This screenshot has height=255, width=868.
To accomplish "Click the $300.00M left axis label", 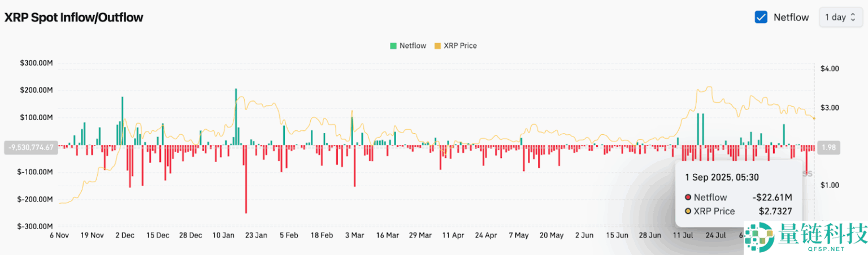I will 36,63.
